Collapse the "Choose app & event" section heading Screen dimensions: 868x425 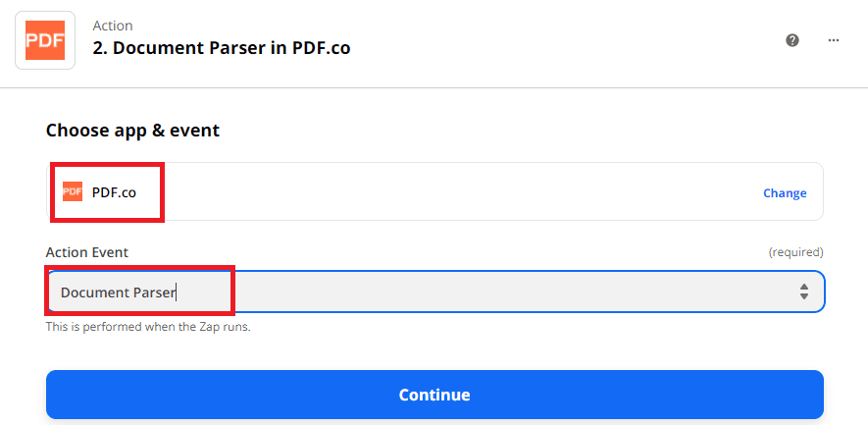coord(132,130)
